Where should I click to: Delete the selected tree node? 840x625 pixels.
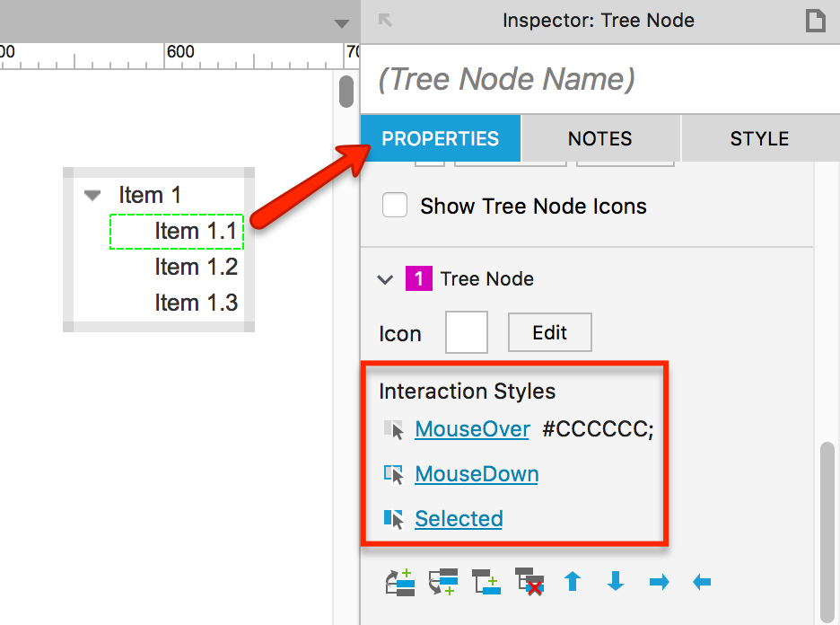point(529,582)
